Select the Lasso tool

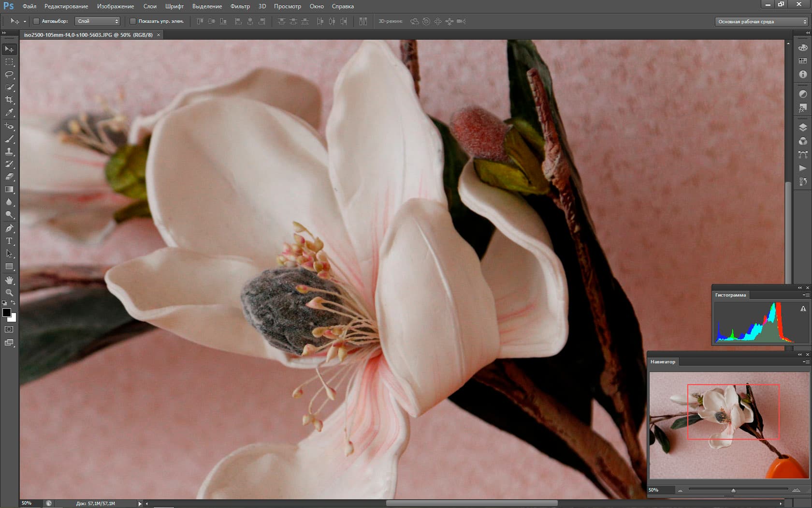9,75
